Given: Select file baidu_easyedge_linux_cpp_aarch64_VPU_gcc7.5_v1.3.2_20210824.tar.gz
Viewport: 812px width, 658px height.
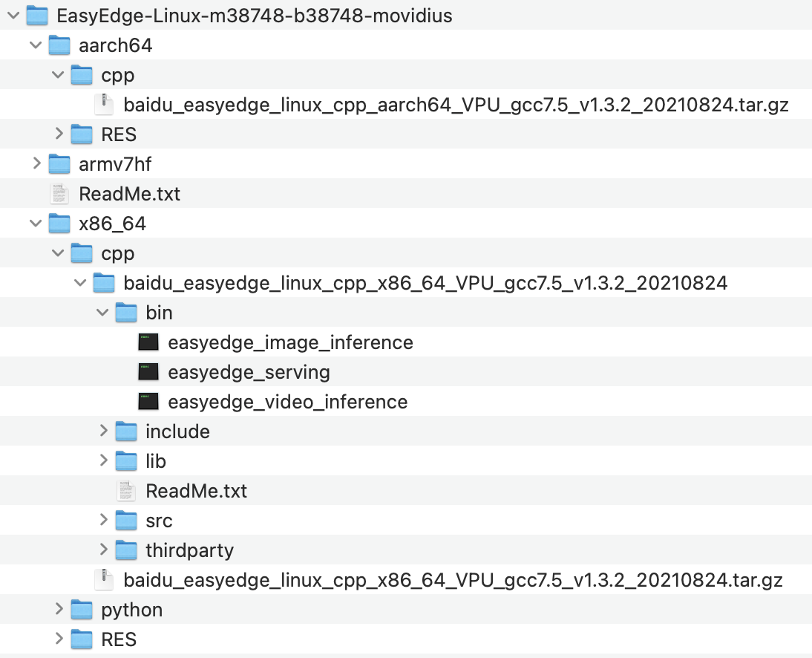Looking at the screenshot, I should tap(456, 105).
